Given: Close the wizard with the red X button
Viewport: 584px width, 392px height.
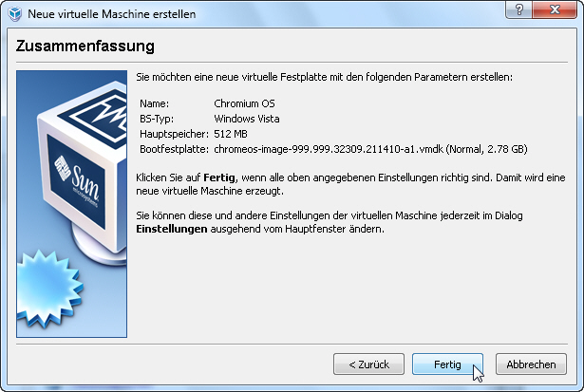Looking at the screenshot, I should pos(555,9).
